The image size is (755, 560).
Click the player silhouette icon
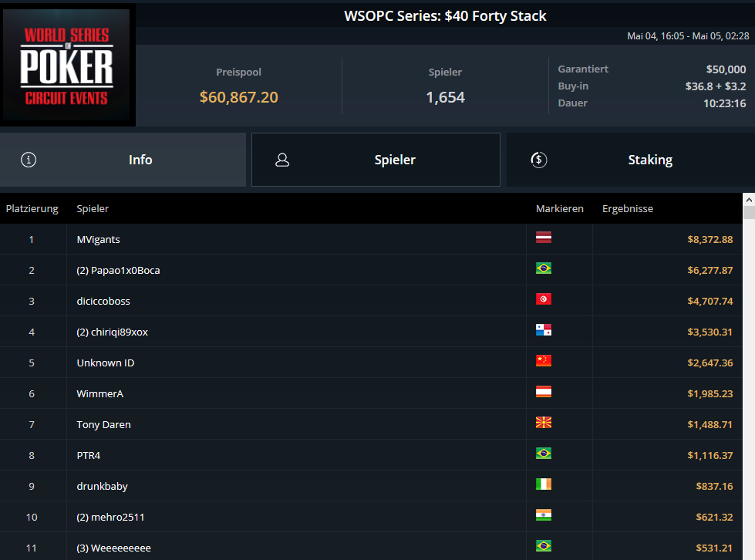282,160
